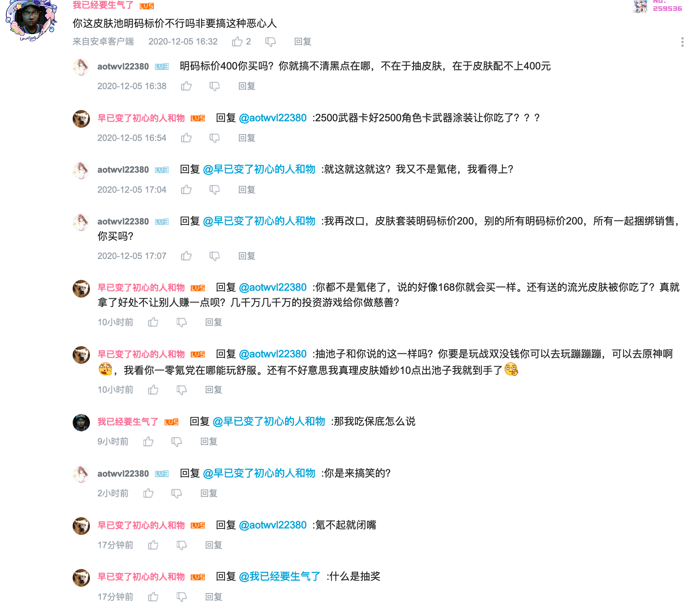Like the last reply asking 什么是抽奖
Screen dimensions: 693x616
(x=153, y=597)
